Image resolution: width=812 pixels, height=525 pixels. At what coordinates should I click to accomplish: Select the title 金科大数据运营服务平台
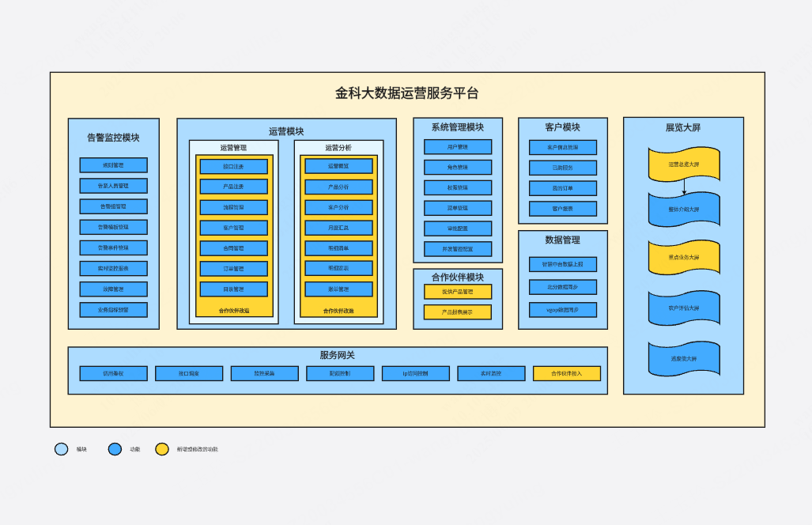[407, 93]
